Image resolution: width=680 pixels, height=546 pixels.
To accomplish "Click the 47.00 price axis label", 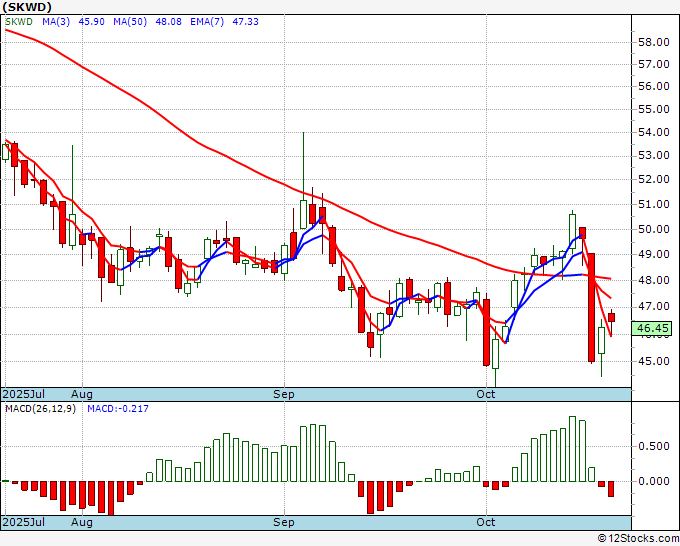I will click(x=654, y=307).
